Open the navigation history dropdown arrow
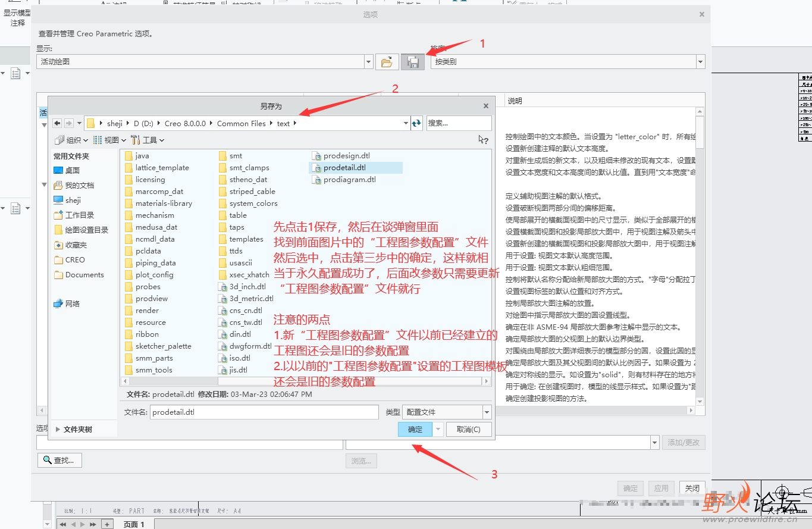The image size is (812, 529). pos(79,123)
